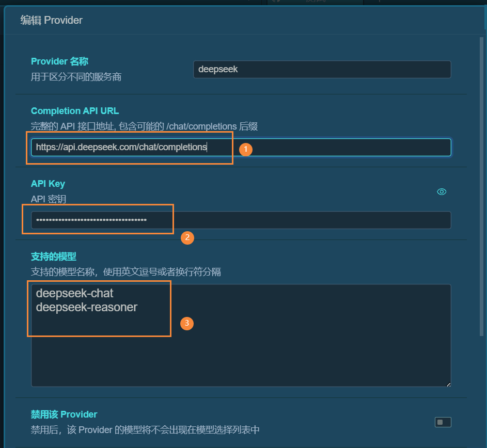Image resolution: width=487 pixels, height=448 pixels.
Task: Click the deepseek-chat model line
Action: pos(74,293)
